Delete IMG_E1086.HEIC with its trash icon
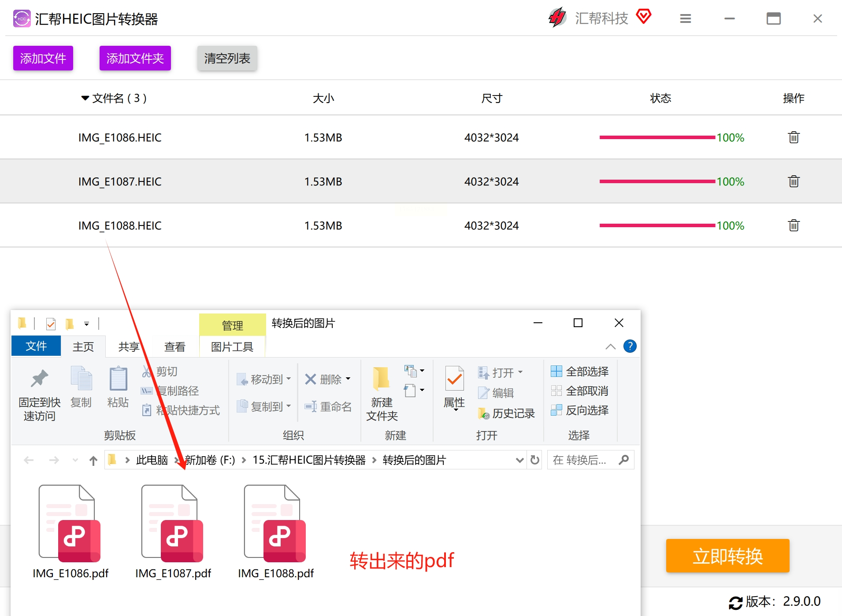 pyautogui.click(x=794, y=137)
